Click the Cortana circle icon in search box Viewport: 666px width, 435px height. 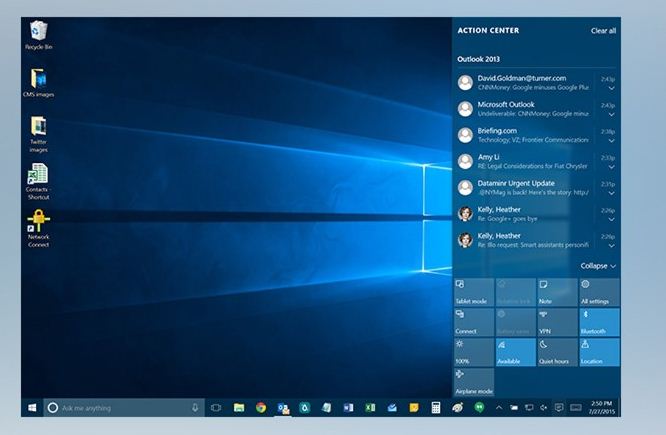tap(53, 408)
